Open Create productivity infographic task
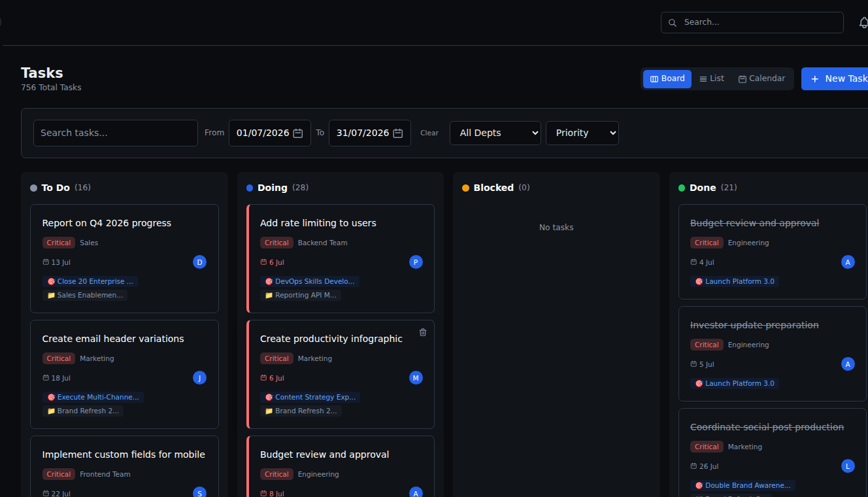The height and width of the screenshot is (497, 868). click(331, 339)
